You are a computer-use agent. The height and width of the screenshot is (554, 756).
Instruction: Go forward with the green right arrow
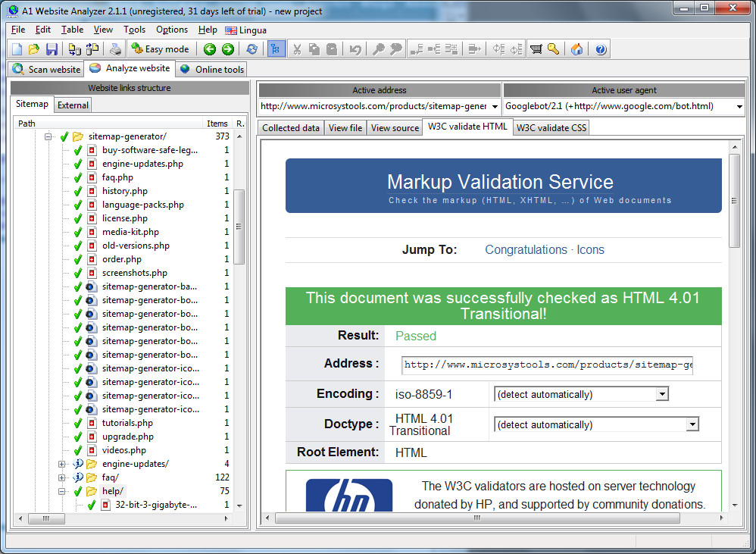227,49
